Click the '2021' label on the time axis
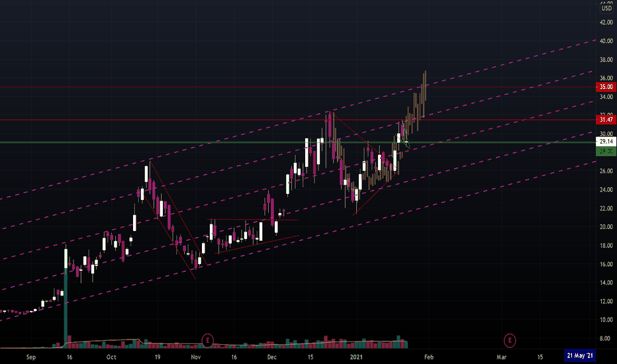Screen dimensions: 617x364 pyautogui.click(x=356, y=357)
